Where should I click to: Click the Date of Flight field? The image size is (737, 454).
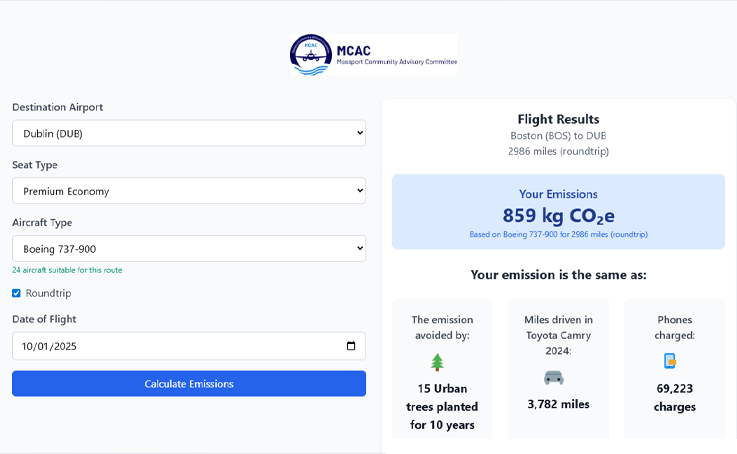coord(170,346)
